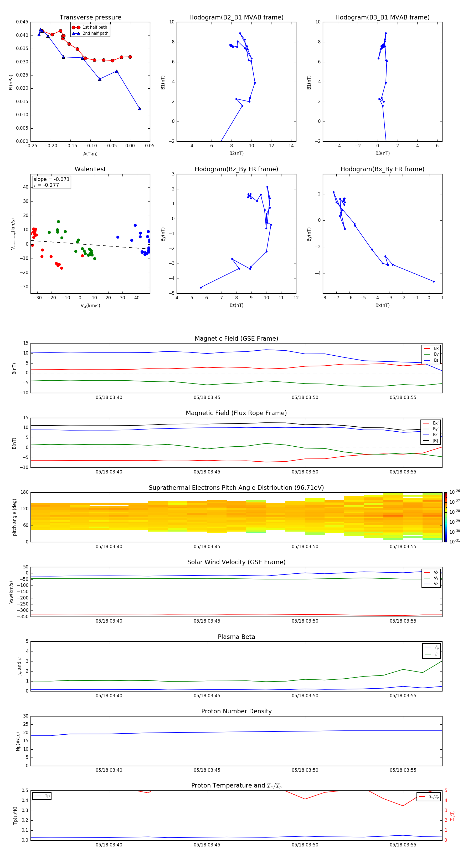Click the 'Solar Wind Velocity (GSE Frame)' title
The height and width of the screenshot is (868, 473).
click(x=236, y=562)
